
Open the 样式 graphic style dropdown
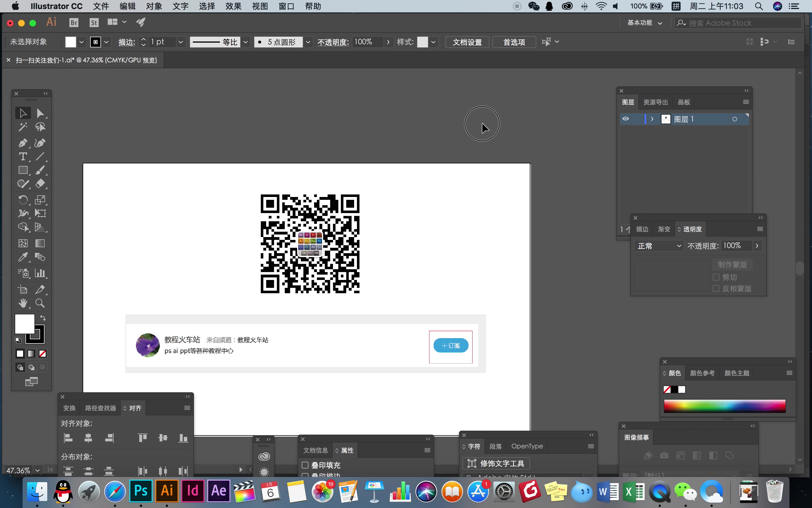click(433, 42)
